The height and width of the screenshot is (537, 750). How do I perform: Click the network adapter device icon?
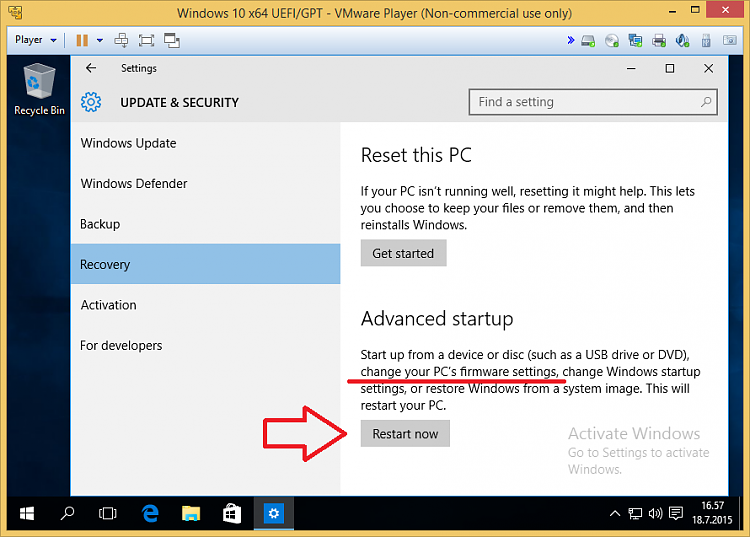click(x=635, y=41)
